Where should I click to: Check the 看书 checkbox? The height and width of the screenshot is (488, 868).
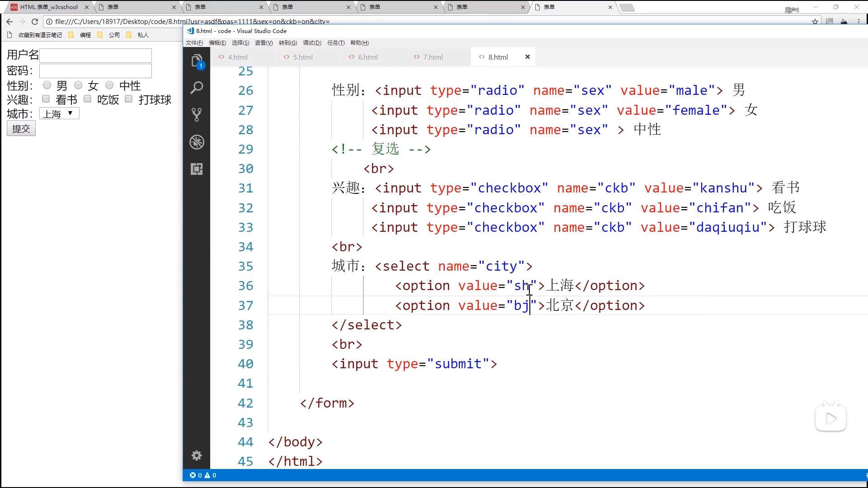pos(46,99)
